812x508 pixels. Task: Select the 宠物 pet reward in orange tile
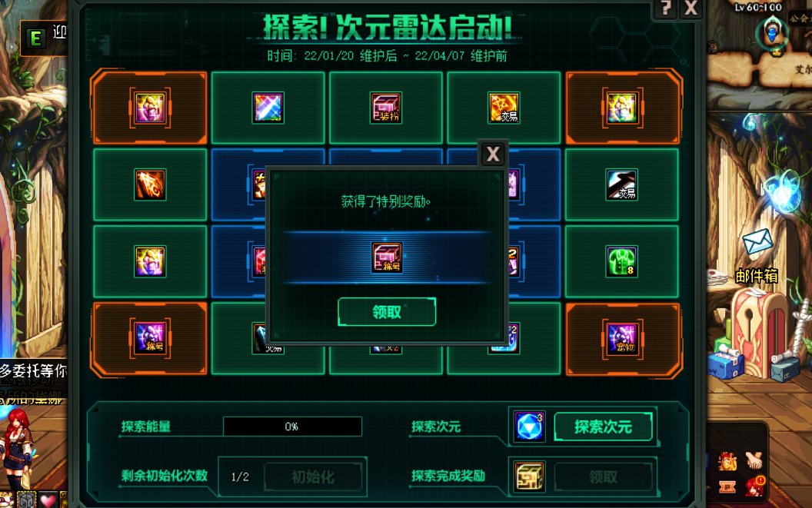pyautogui.click(x=621, y=339)
